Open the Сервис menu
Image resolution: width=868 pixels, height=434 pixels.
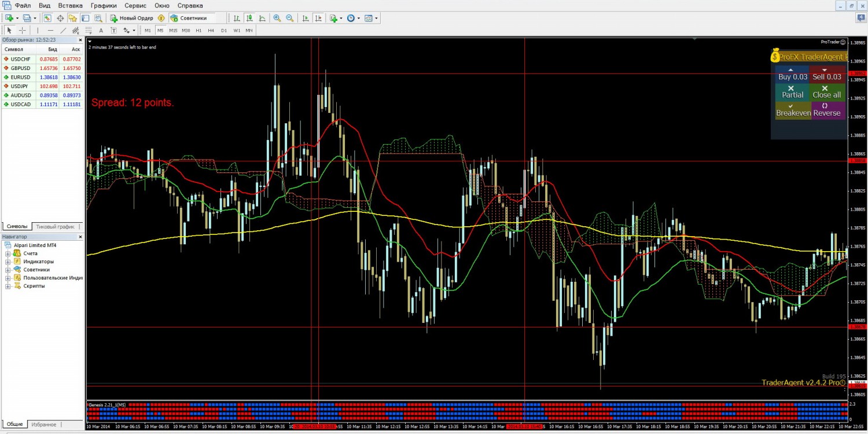click(135, 5)
